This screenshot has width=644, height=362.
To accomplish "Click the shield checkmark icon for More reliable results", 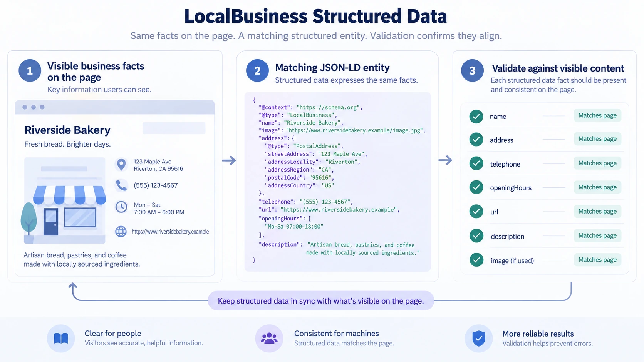I will pyautogui.click(x=479, y=338).
